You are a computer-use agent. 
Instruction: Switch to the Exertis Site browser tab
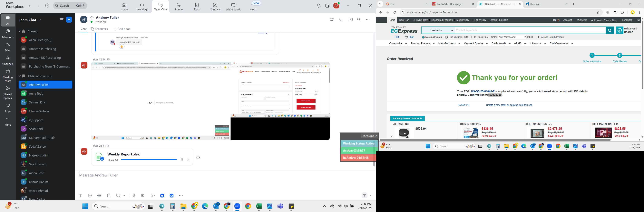pyautogui.click(x=453, y=4)
